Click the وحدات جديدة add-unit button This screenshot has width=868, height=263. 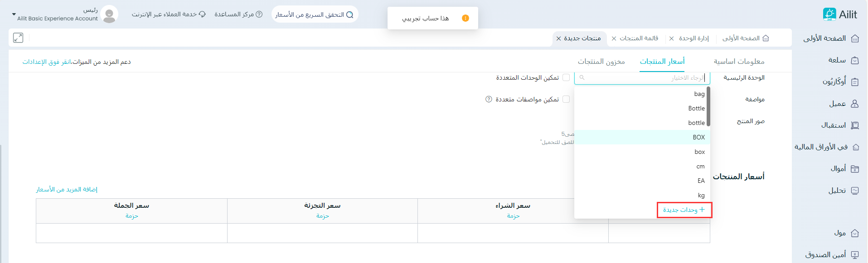[684, 210]
